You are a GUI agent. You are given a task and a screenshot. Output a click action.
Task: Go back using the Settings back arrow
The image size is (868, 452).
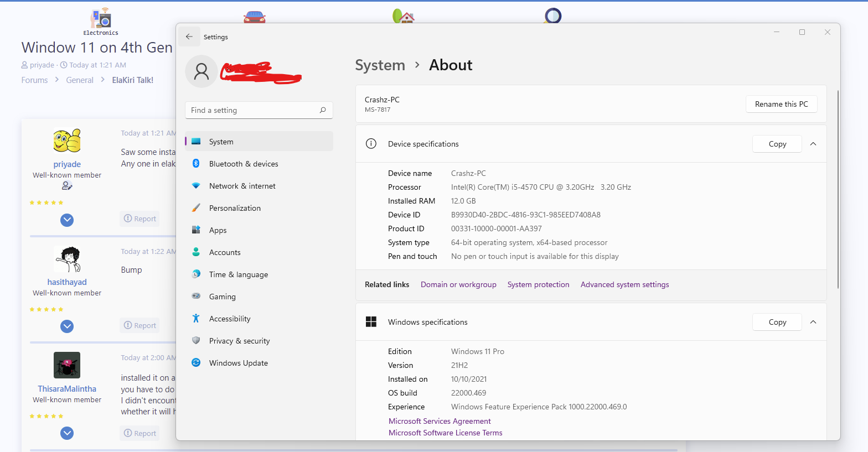(189, 37)
